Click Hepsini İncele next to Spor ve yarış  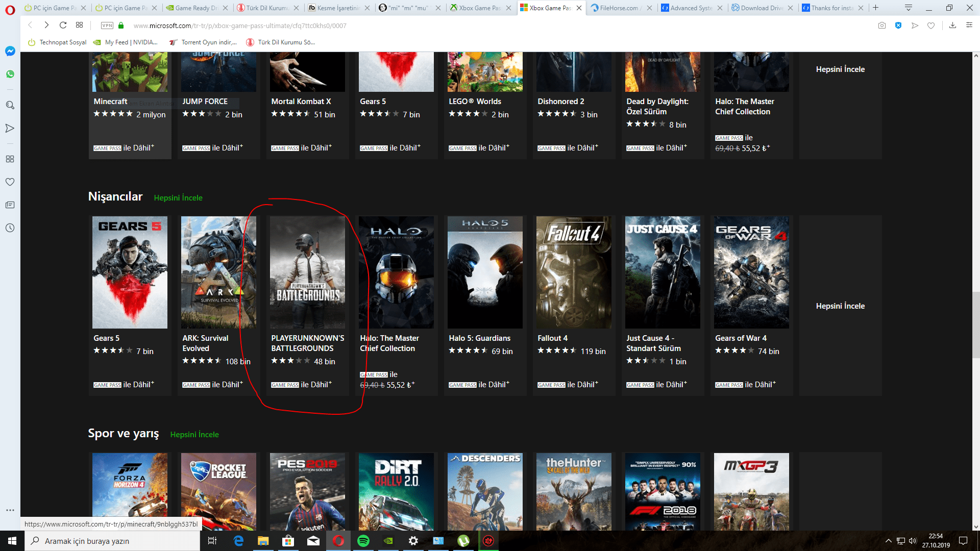(x=194, y=435)
